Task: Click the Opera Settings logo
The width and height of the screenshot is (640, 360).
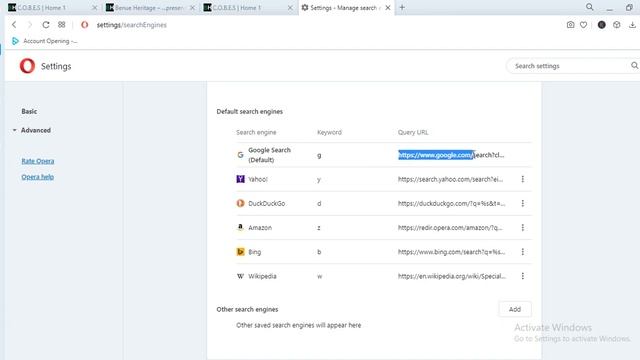Action: point(27,66)
